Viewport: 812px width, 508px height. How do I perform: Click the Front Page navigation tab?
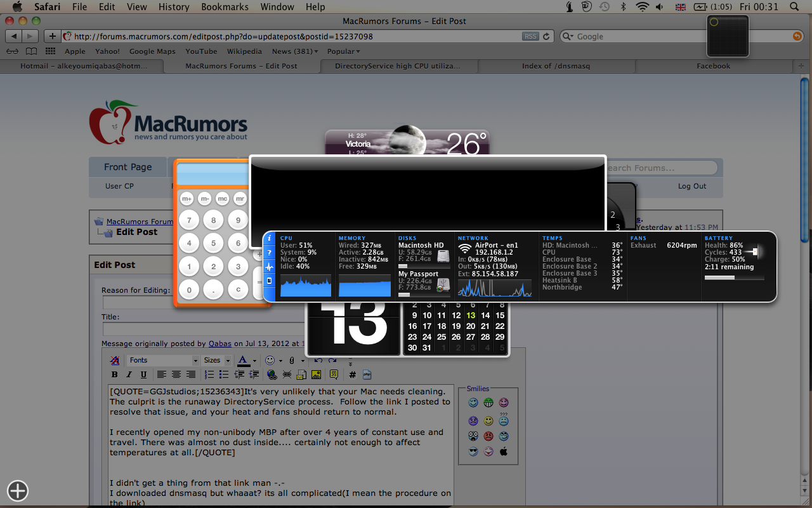coord(128,167)
